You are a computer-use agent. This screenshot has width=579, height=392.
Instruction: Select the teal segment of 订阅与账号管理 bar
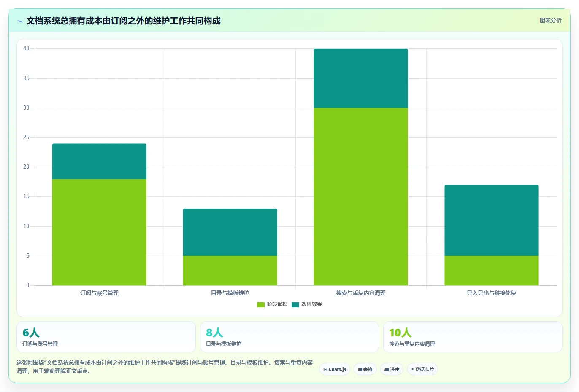point(99,161)
